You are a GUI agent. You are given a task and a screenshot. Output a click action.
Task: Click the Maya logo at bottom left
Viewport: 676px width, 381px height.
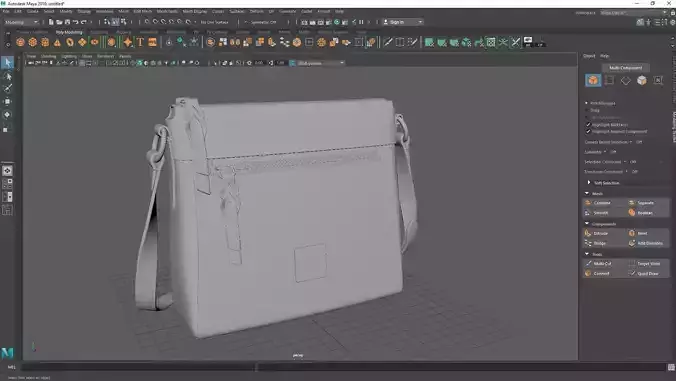pyautogui.click(x=7, y=353)
